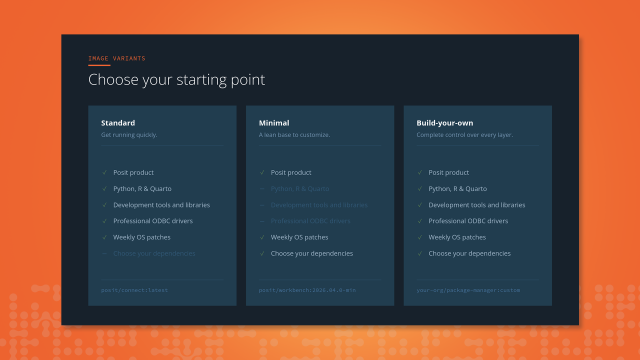Select the Standard card title
Viewport: 640px width, 360px height.
[x=118, y=123]
